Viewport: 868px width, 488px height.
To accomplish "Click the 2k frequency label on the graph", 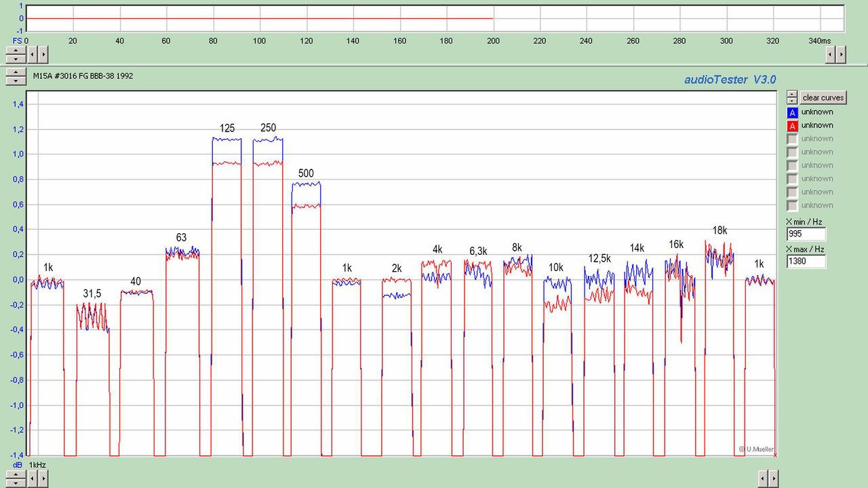I will pyautogui.click(x=397, y=268).
